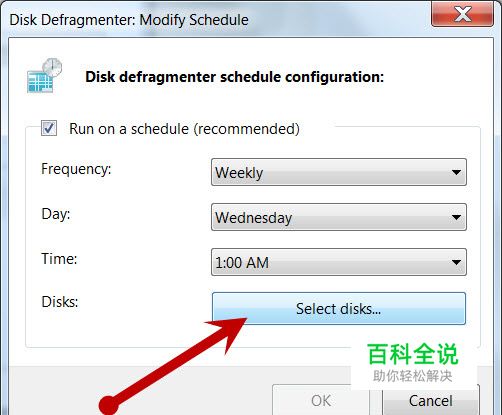Open the Time dropdown showing 1:00 AM
Viewport: 502px width, 415px height.
339,262
